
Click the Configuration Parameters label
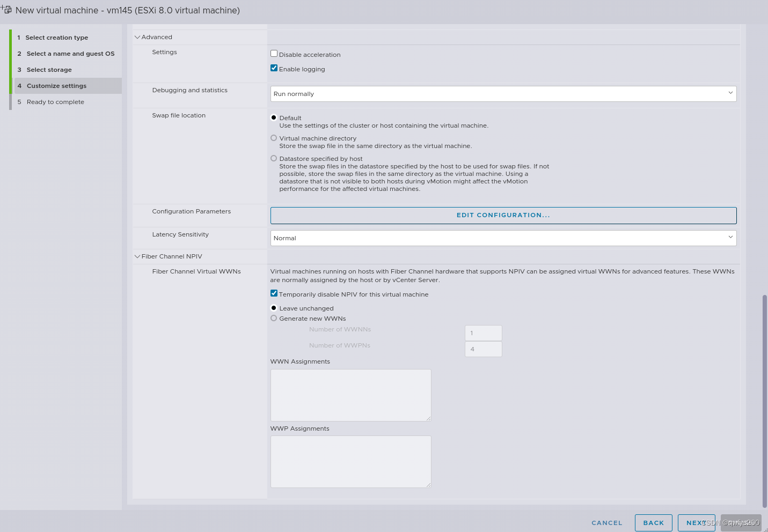(192, 211)
